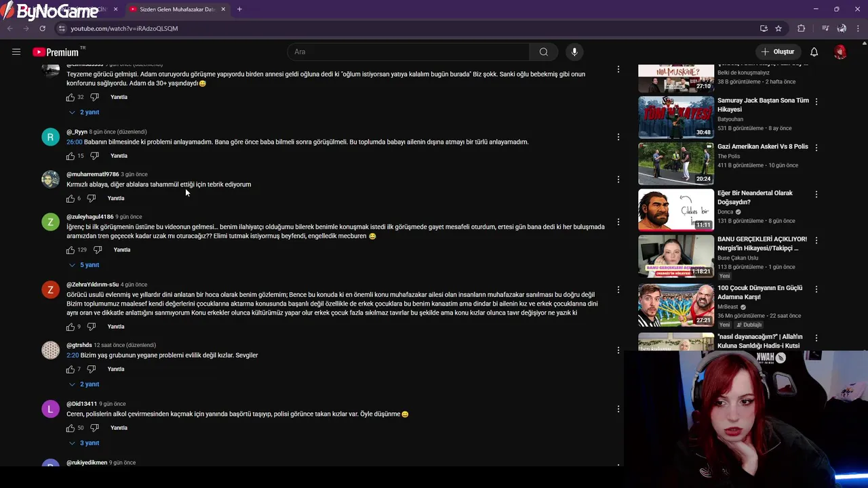Image resolution: width=868 pixels, height=488 pixels.
Task: Reload the page in browser
Action: coord(42,28)
